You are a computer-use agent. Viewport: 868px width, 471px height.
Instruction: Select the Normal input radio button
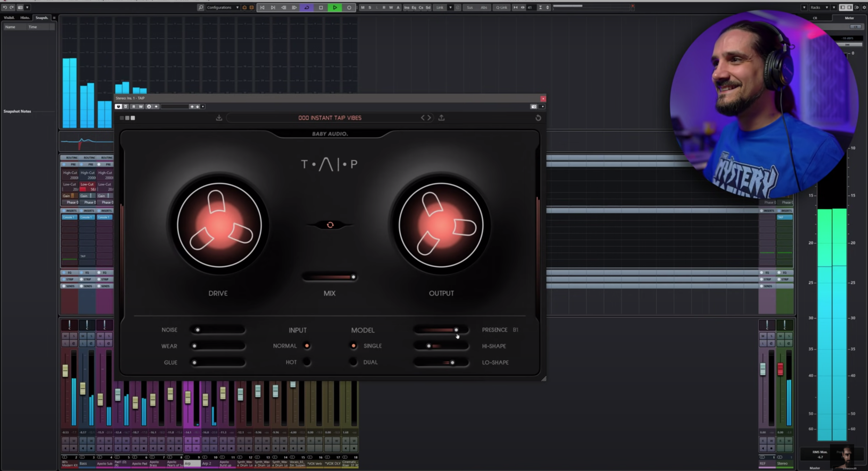tap(307, 346)
